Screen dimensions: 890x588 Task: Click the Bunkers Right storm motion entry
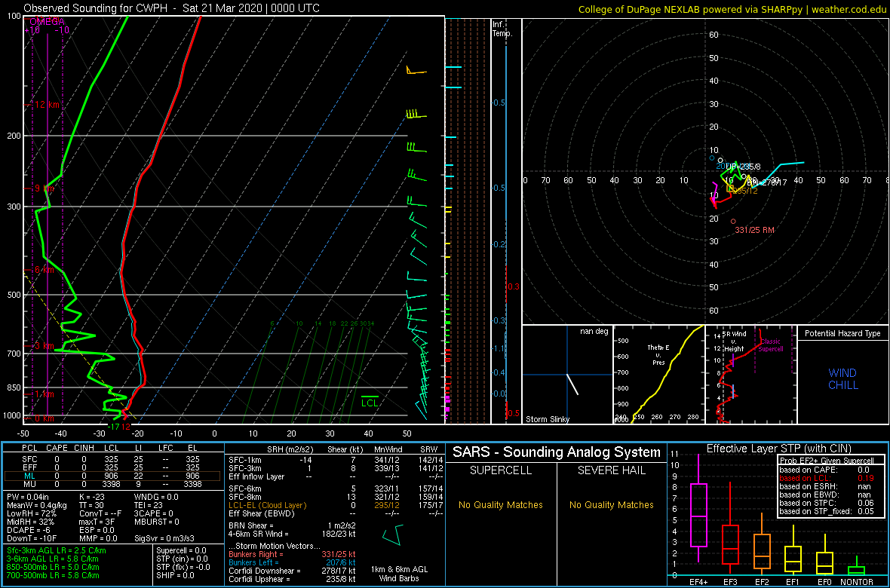293,554
